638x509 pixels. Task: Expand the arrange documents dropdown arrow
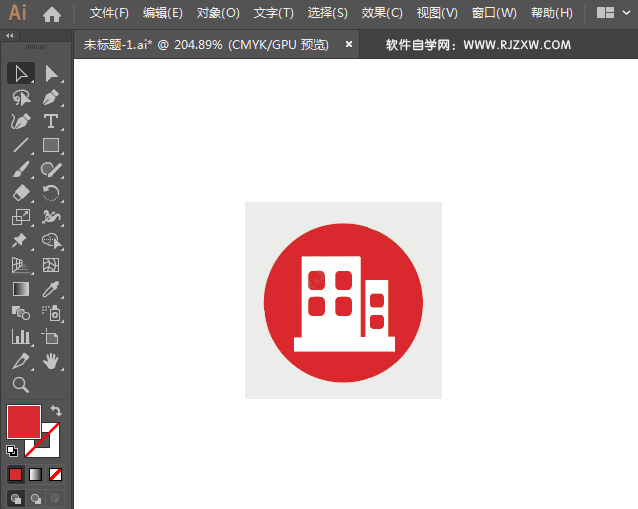pyautogui.click(x=626, y=13)
